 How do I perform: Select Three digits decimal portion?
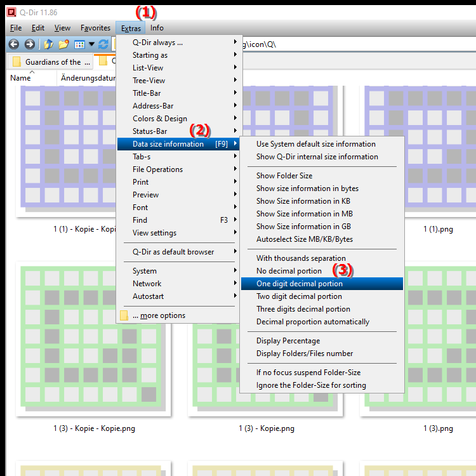click(x=322, y=309)
